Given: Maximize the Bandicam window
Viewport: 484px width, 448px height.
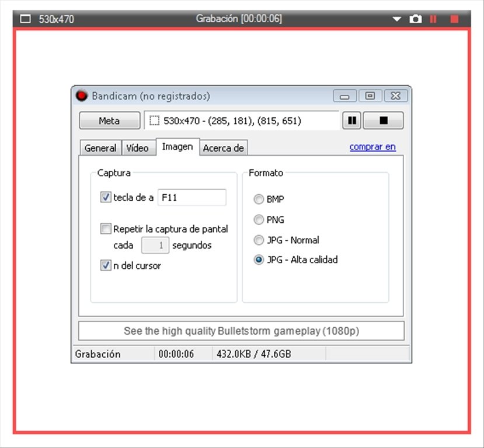Looking at the screenshot, I should 370,96.
